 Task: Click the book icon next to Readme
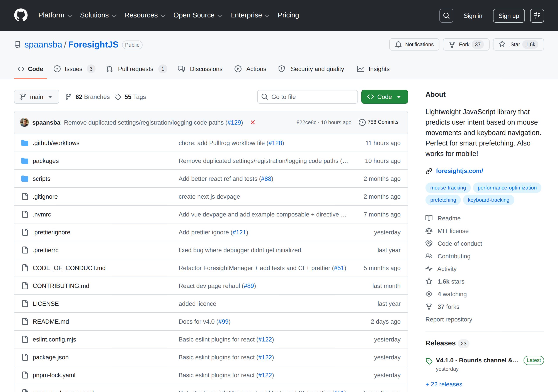pos(429,218)
